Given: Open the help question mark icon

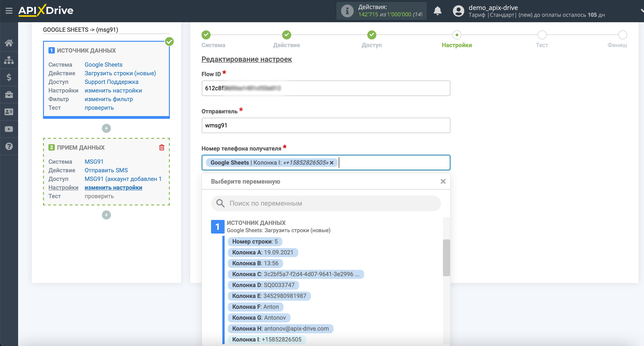Looking at the screenshot, I should (x=9, y=146).
